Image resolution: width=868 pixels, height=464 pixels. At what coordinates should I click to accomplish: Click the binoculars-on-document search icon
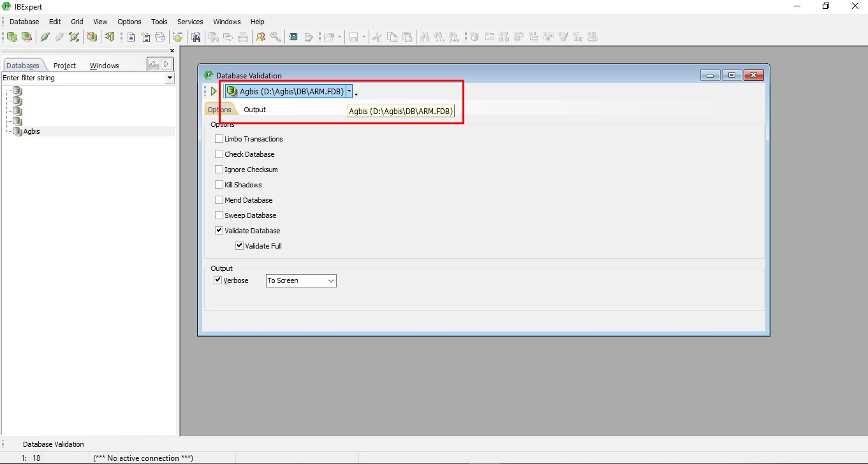196,37
